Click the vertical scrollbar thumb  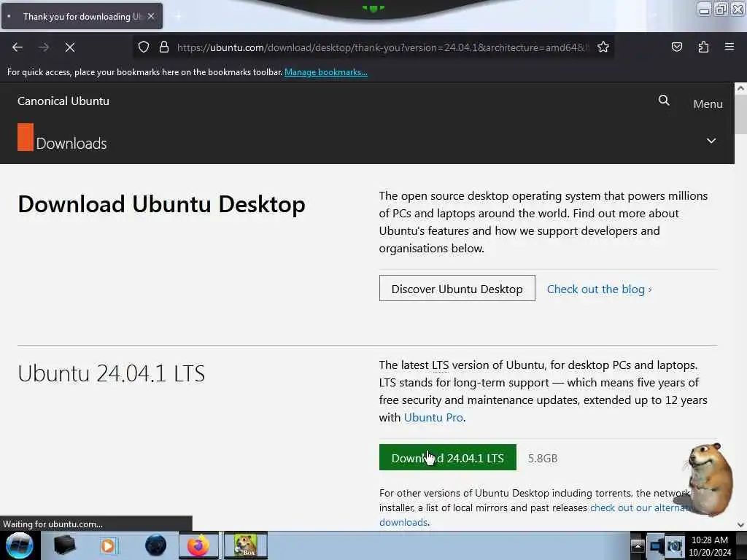pyautogui.click(x=740, y=114)
